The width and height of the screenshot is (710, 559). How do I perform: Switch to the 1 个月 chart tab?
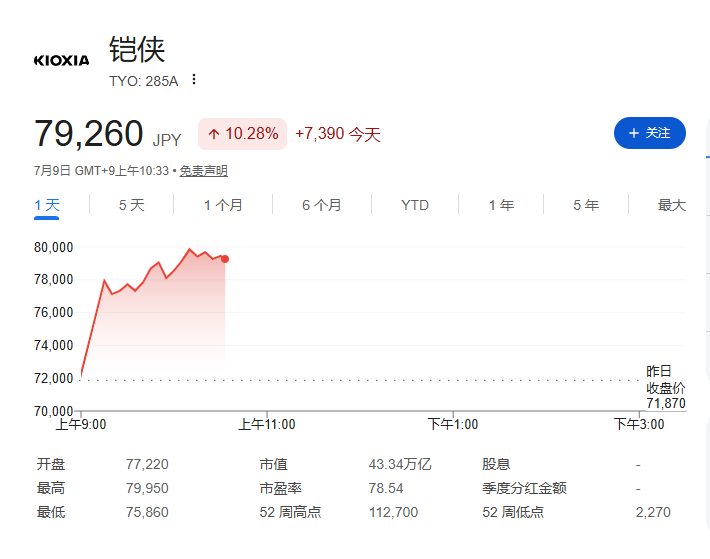[223, 205]
